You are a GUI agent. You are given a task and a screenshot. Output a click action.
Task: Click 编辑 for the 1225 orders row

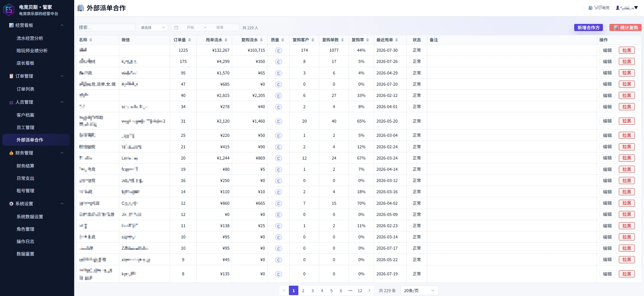607,50
